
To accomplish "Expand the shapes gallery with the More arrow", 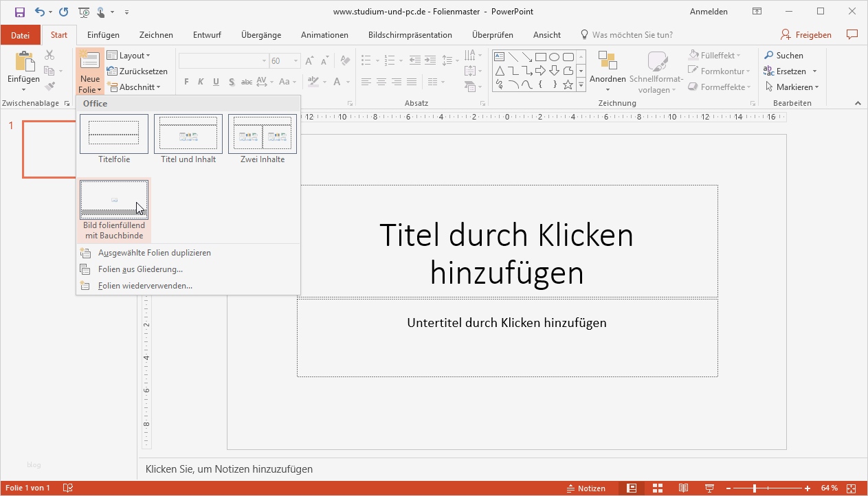I will point(581,85).
